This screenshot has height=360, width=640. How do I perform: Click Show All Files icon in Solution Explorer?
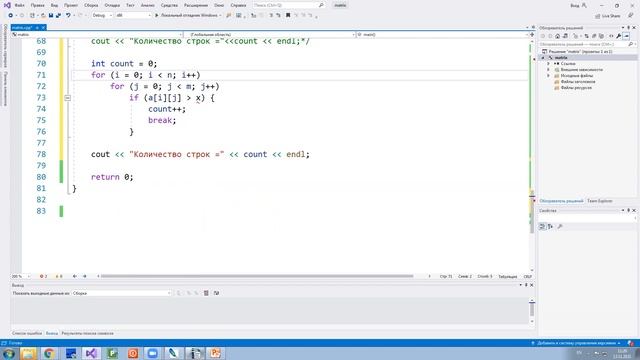click(601, 36)
